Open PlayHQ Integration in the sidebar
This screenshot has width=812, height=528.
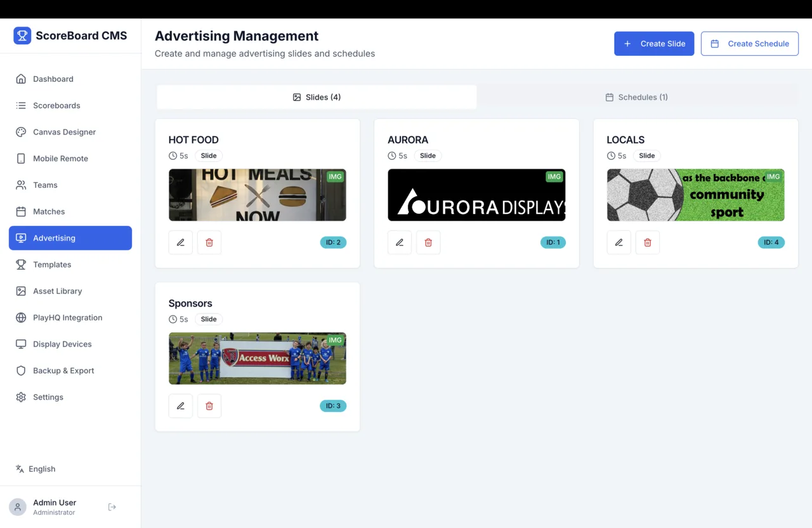pyautogui.click(x=68, y=317)
